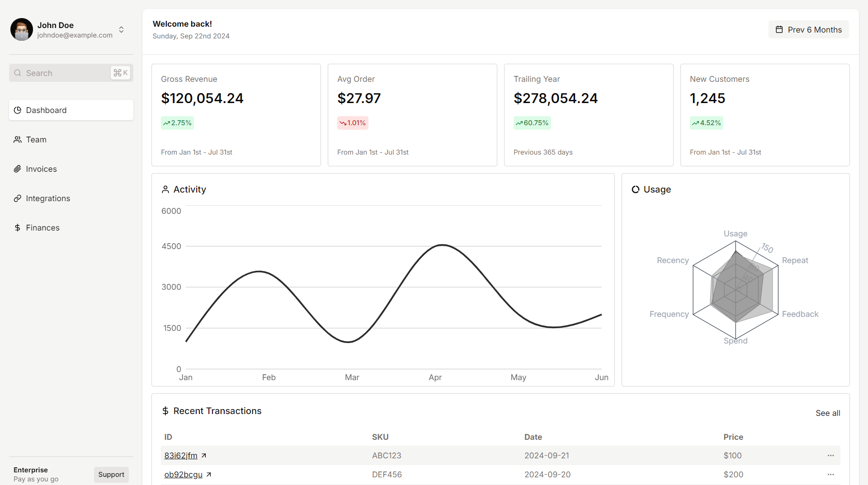Click the ID column header
This screenshot has width=868, height=485.
168,437
